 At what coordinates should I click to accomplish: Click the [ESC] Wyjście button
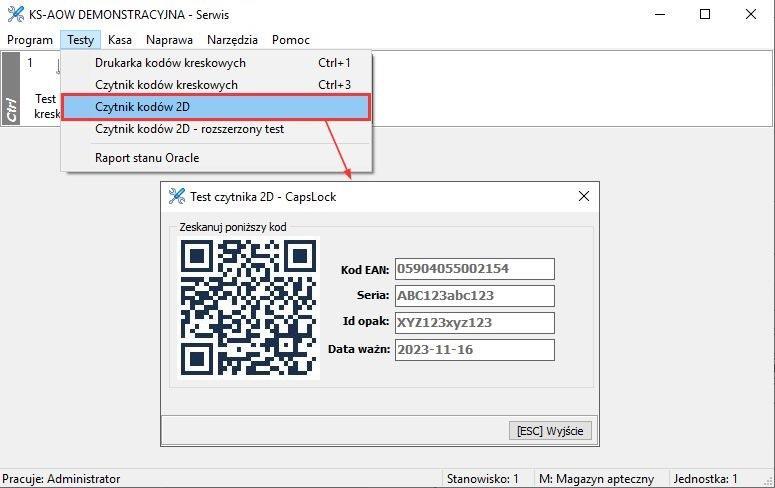pyautogui.click(x=550, y=431)
